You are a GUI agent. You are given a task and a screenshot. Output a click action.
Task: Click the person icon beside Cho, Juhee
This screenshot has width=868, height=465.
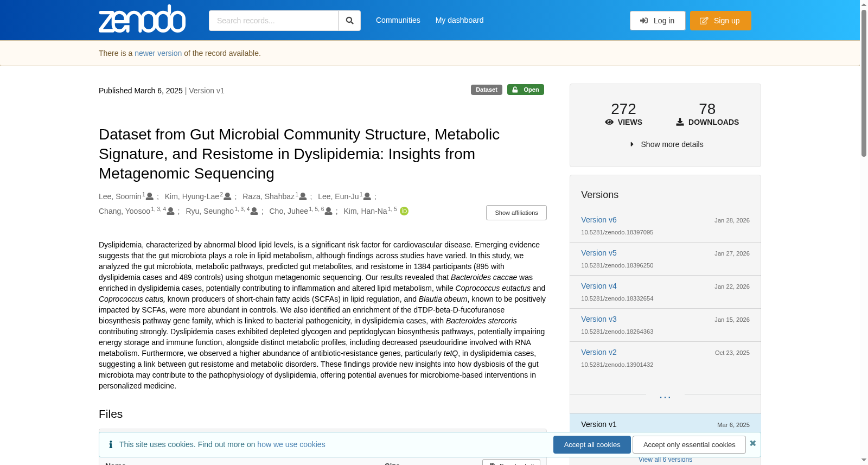pyautogui.click(x=328, y=211)
